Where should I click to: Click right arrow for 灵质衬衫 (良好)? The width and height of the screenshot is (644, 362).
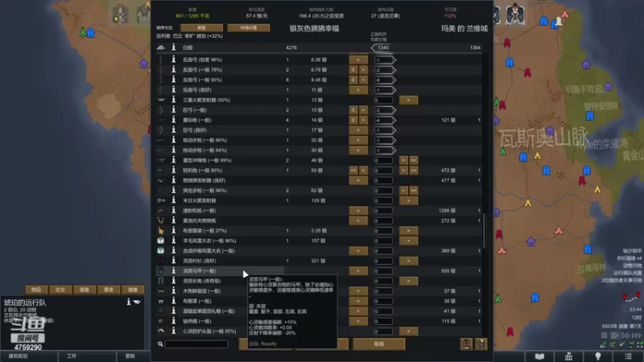pyautogui.click(x=408, y=261)
